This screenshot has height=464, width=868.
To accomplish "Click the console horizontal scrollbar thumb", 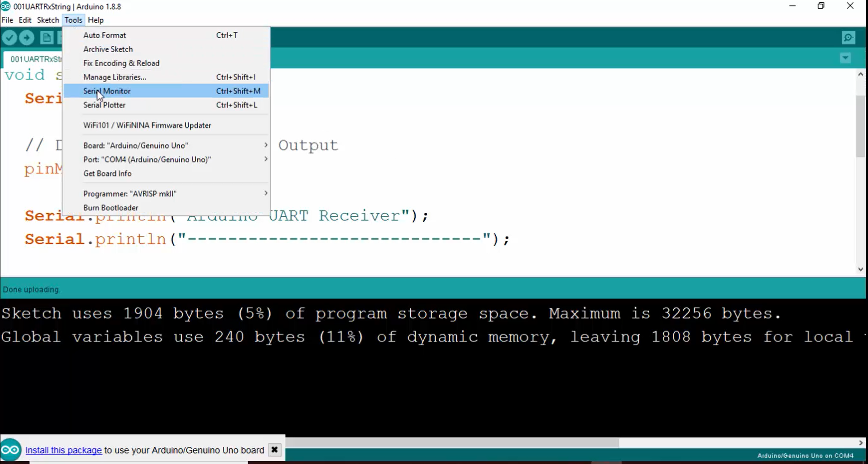I will point(452,443).
